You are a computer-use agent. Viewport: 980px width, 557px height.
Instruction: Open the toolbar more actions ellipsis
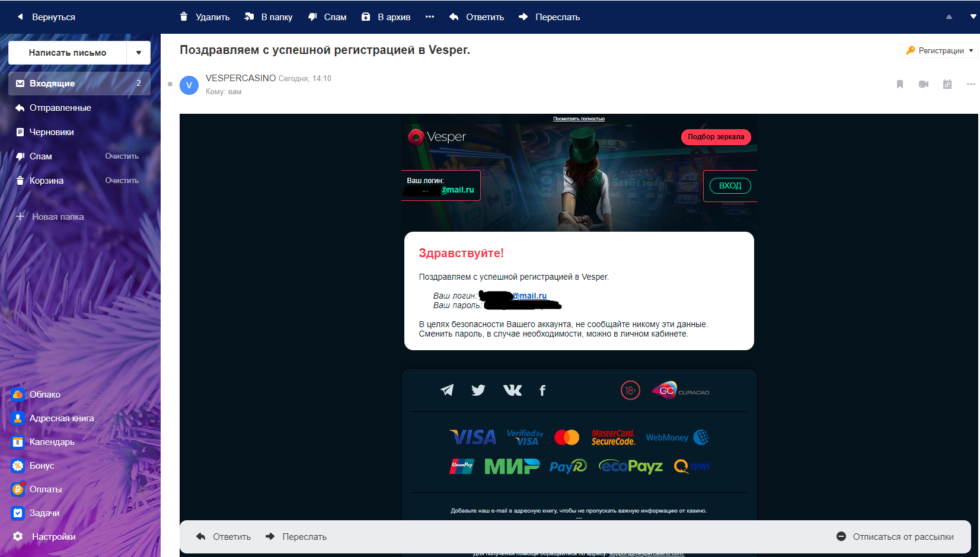pyautogui.click(x=430, y=17)
